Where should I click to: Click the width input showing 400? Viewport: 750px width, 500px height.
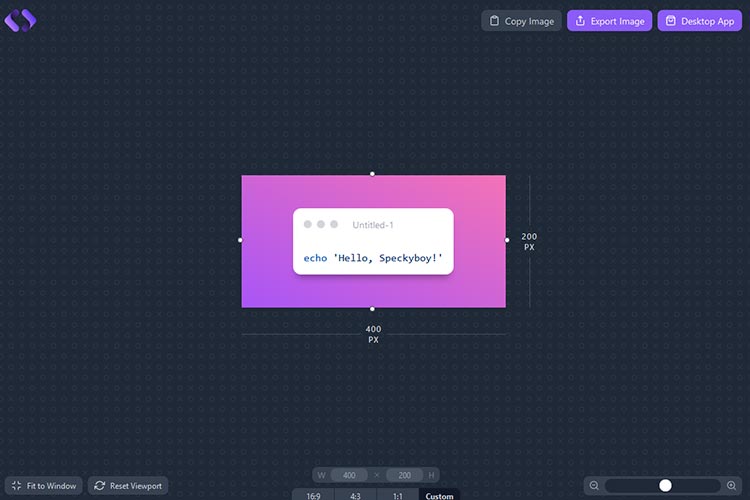point(349,475)
